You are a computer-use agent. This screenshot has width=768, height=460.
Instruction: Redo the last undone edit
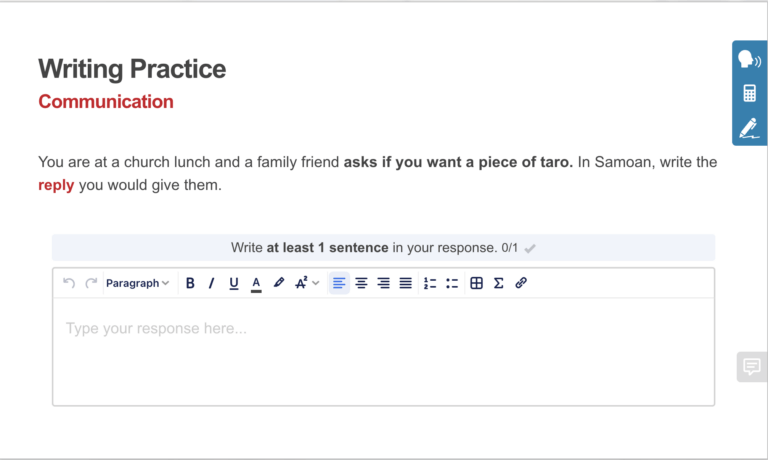point(91,283)
